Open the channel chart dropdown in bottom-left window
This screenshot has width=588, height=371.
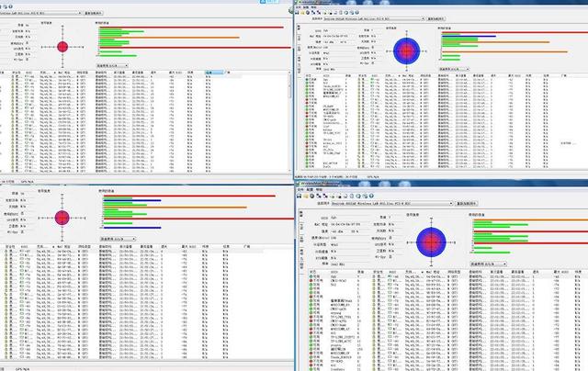tap(118, 239)
